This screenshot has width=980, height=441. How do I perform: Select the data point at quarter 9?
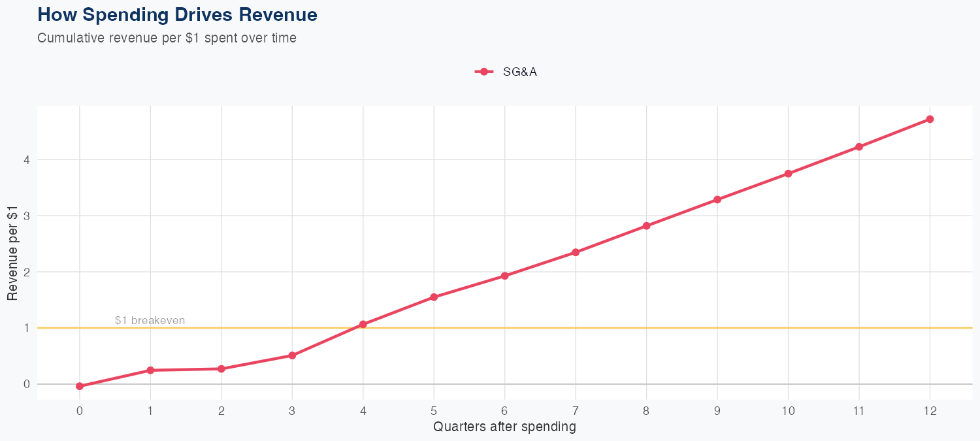tap(717, 200)
